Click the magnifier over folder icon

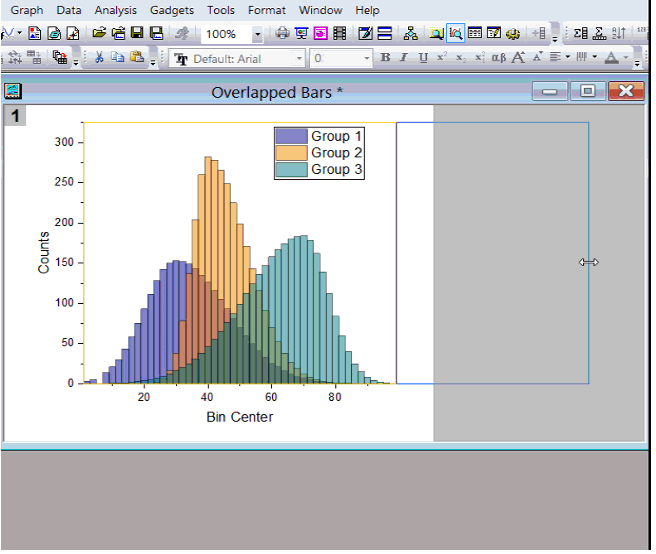436,33
